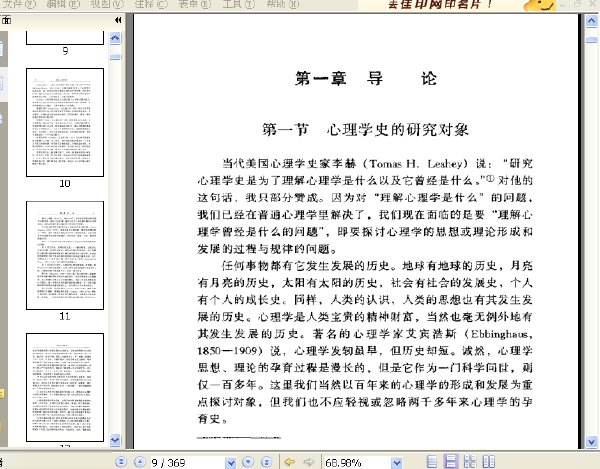Click the business card advertisement banner
600x469 pixels.
pos(457,5)
